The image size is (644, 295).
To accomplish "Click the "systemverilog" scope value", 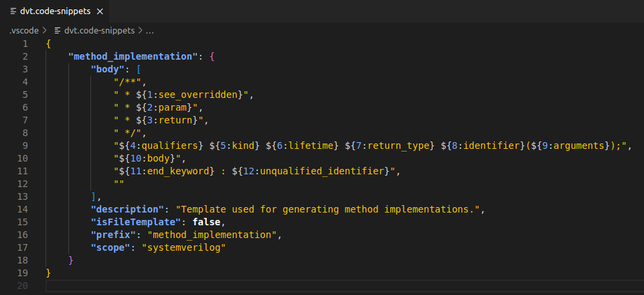I will [184, 247].
